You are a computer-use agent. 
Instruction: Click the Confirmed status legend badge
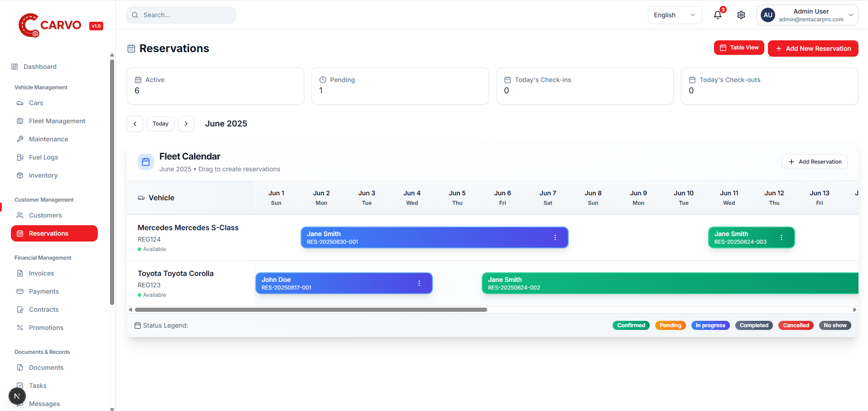click(x=631, y=325)
